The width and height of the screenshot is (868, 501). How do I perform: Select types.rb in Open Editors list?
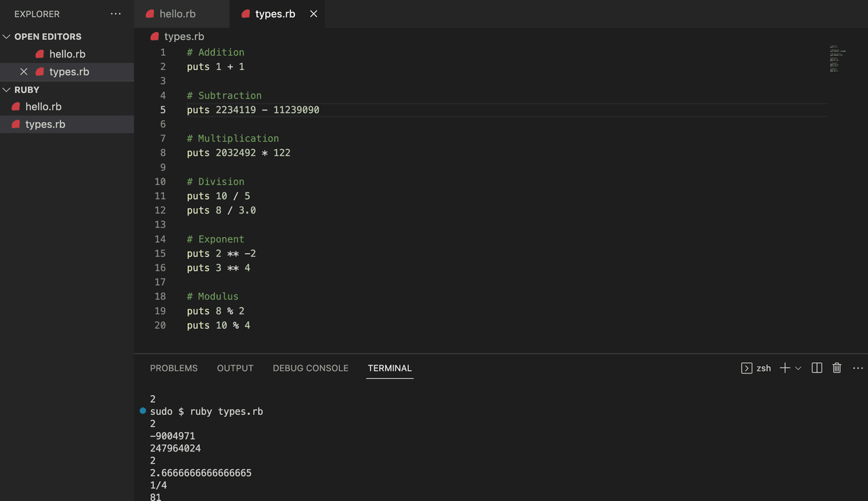pos(67,72)
